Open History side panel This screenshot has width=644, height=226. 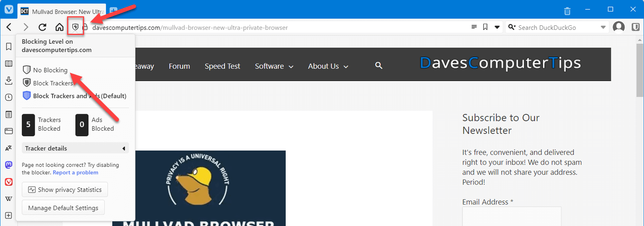coord(8,97)
